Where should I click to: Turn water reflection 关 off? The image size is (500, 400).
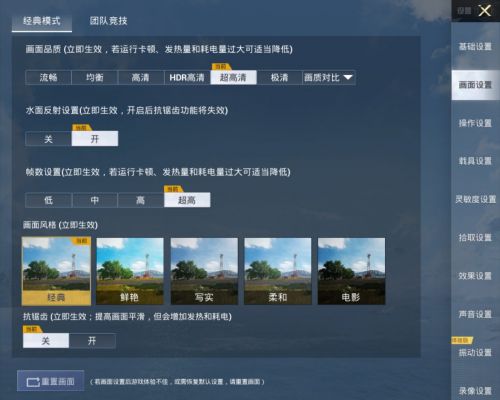(48, 139)
